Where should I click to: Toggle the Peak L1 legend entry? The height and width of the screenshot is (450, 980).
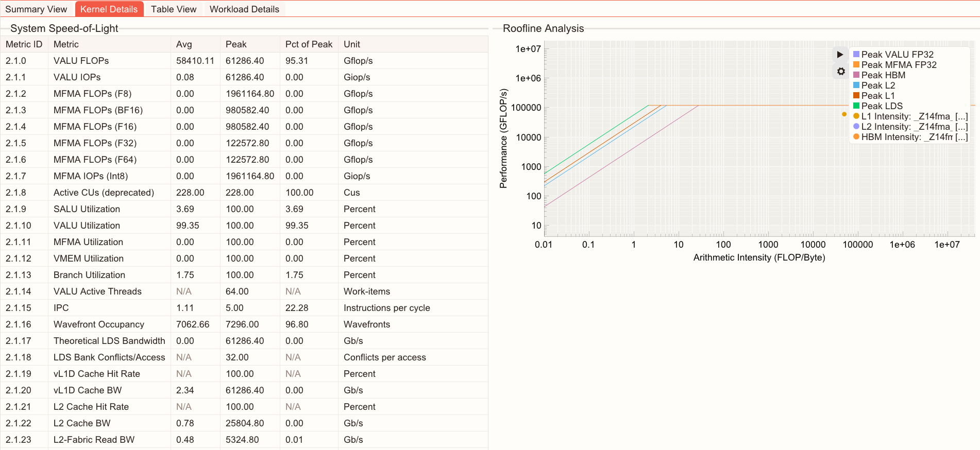tap(877, 96)
